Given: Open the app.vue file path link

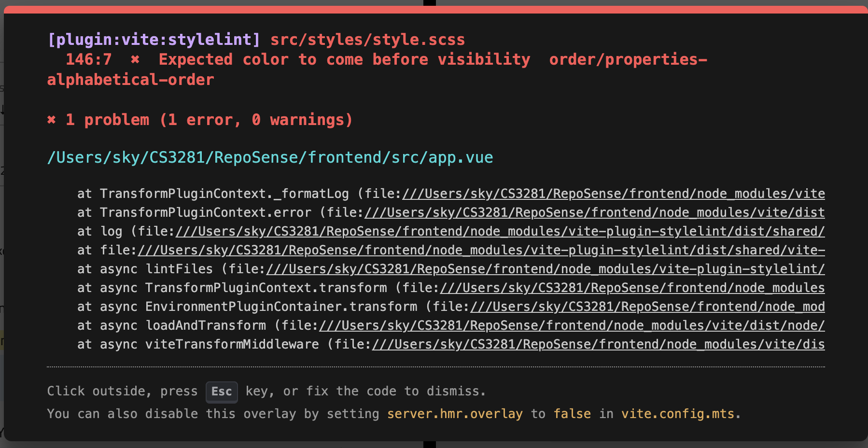Looking at the screenshot, I should (x=270, y=157).
